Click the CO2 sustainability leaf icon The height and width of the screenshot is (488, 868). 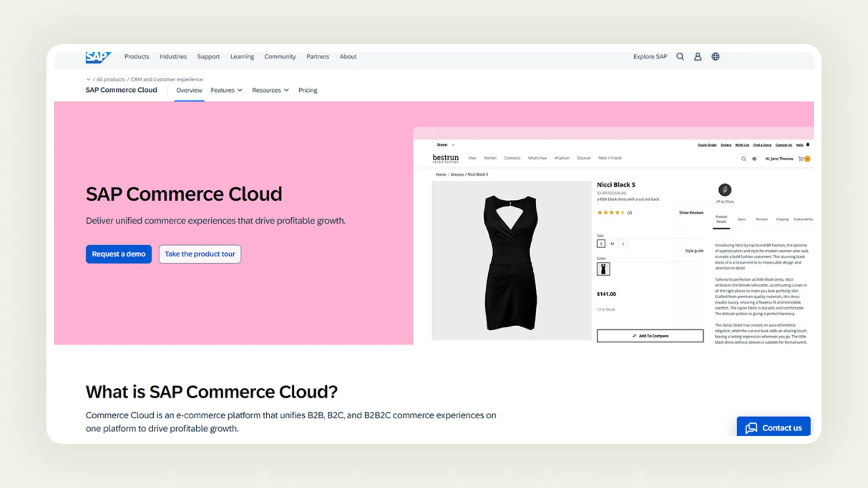[725, 189]
